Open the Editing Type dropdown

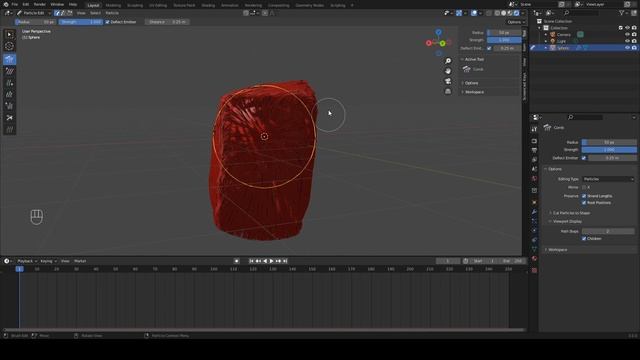[x=608, y=179]
